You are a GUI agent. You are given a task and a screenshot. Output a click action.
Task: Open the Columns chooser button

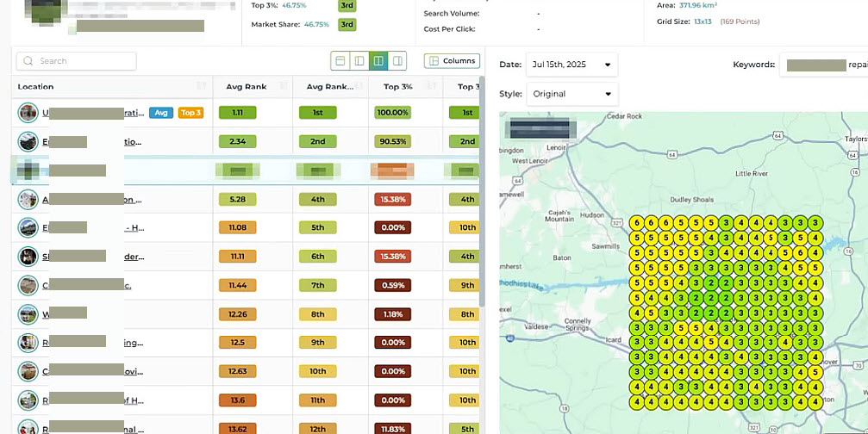click(452, 61)
